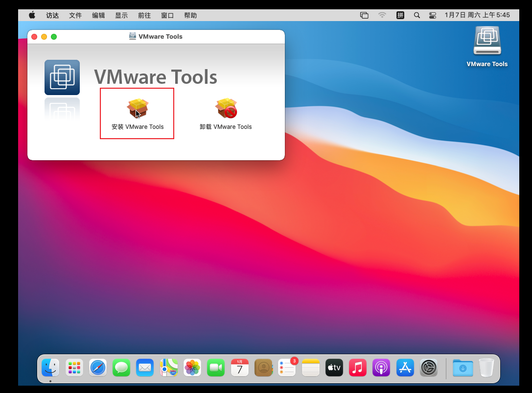The height and width of the screenshot is (393, 532).
Task: Open Control Center
Action: click(433, 15)
